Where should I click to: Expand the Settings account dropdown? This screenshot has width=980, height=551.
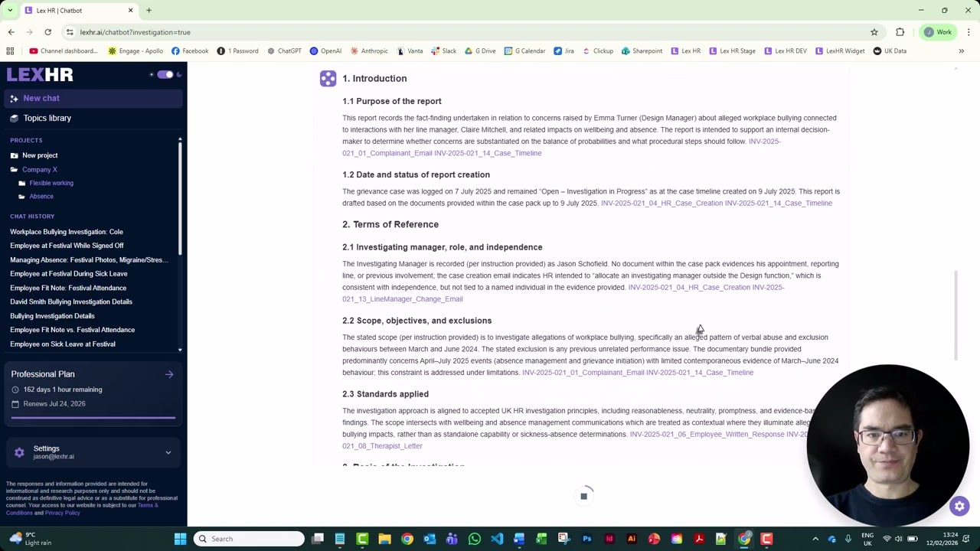coord(168,452)
